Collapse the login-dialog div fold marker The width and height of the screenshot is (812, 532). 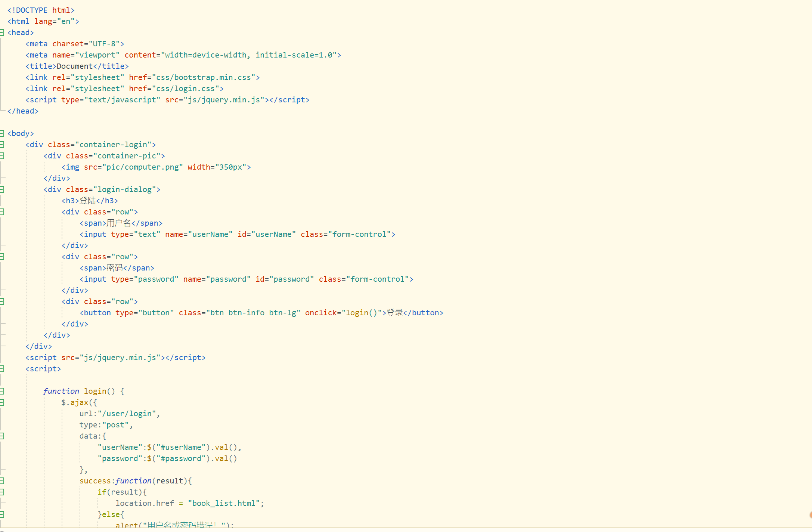[x=2, y=189]
